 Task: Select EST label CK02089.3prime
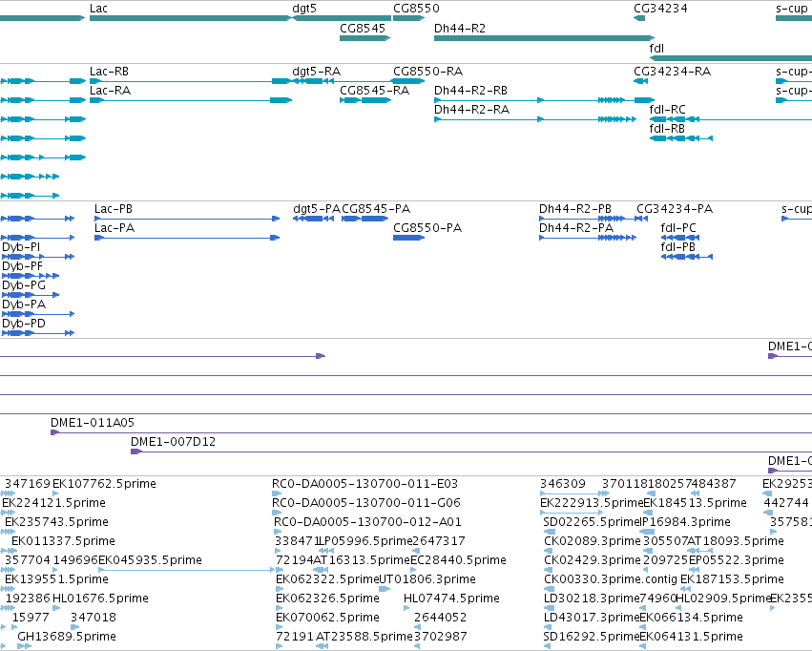pos(593,542)
